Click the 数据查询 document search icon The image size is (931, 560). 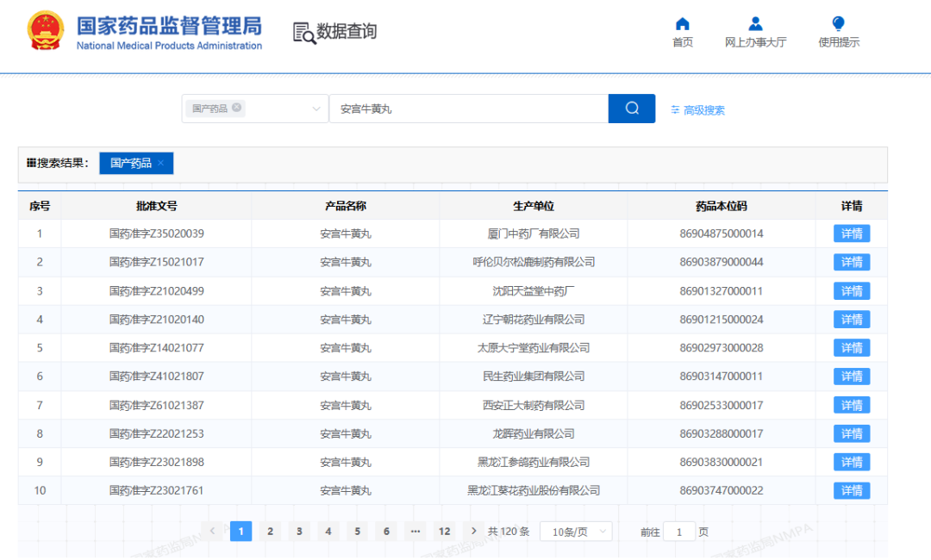(303, 30)
